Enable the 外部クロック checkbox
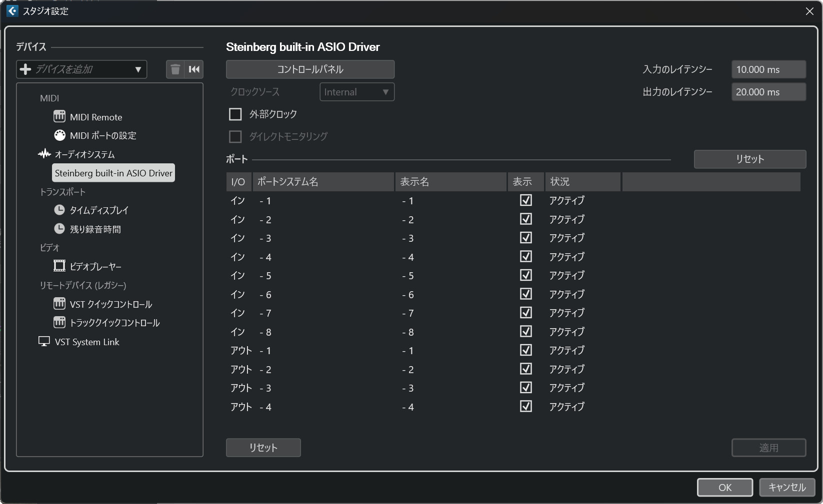 point(235,114)
